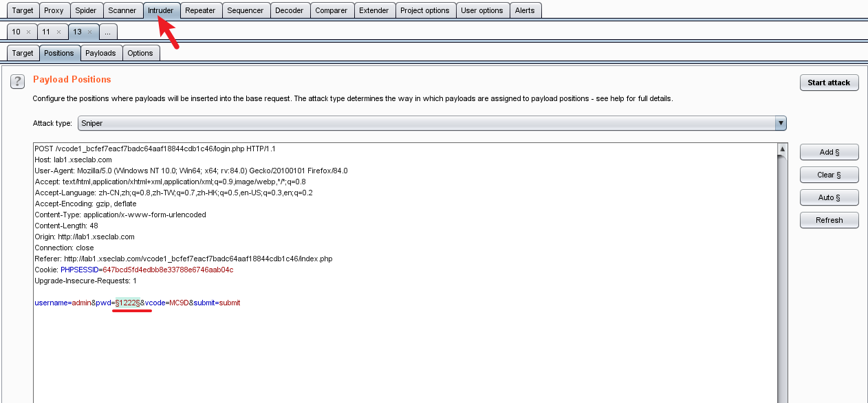Image resolution: width=868 pixels, height=403 pixels.
Task: Click the Upgrade-Insecure-Requests line
Action: point(85,281)
